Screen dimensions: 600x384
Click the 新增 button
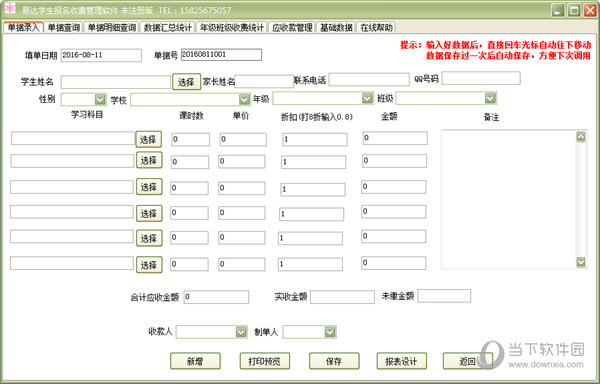point(195,361)
